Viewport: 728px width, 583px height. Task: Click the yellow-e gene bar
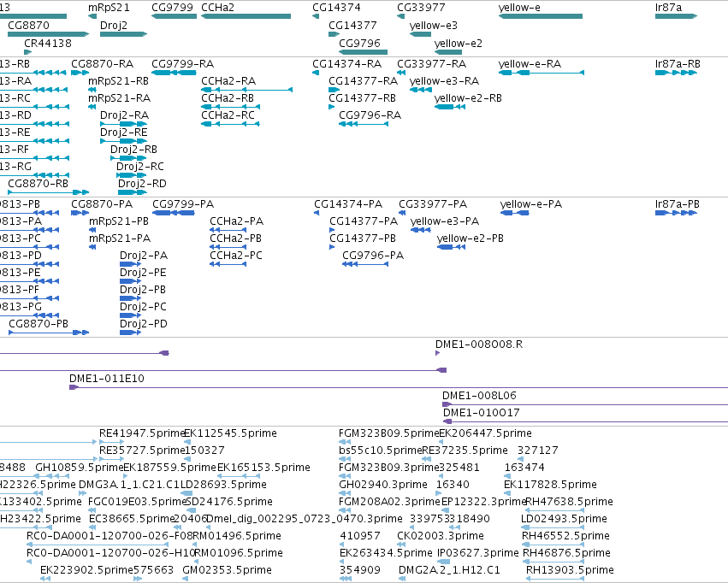[541, 16]
